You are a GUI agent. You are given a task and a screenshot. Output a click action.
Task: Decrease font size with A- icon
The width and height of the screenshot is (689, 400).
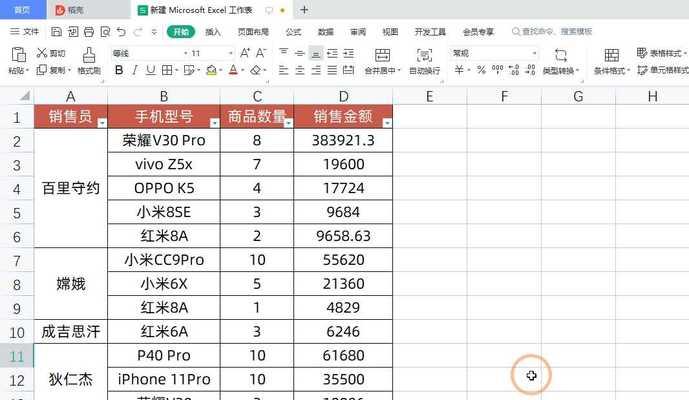[x=261, y=53]
